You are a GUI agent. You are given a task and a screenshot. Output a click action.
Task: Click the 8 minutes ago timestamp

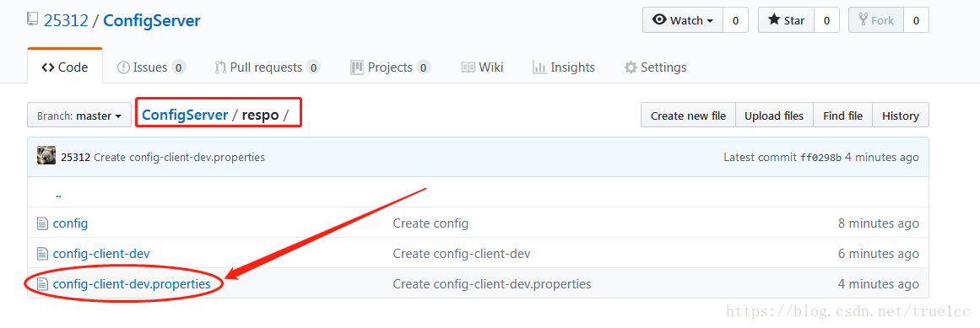879,223
